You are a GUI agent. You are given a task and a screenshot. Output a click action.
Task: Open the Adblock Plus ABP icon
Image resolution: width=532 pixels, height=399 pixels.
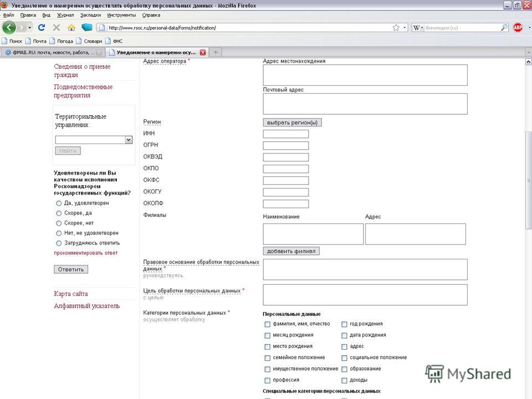[x=518, y=28]
